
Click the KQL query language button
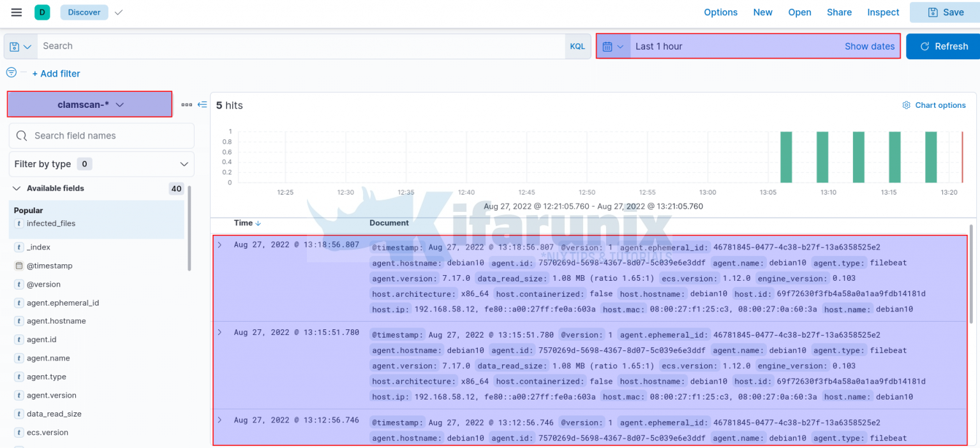[577, 46]
